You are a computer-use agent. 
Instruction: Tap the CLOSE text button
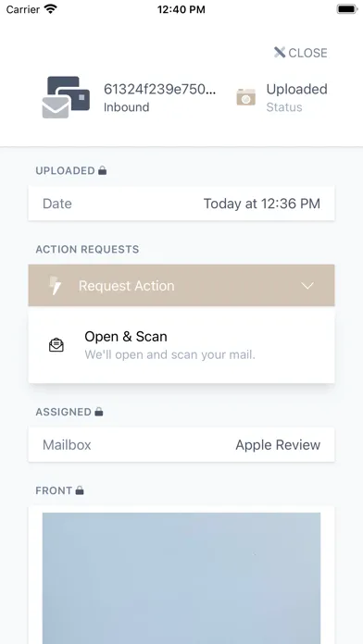click(x=308, y=53)
